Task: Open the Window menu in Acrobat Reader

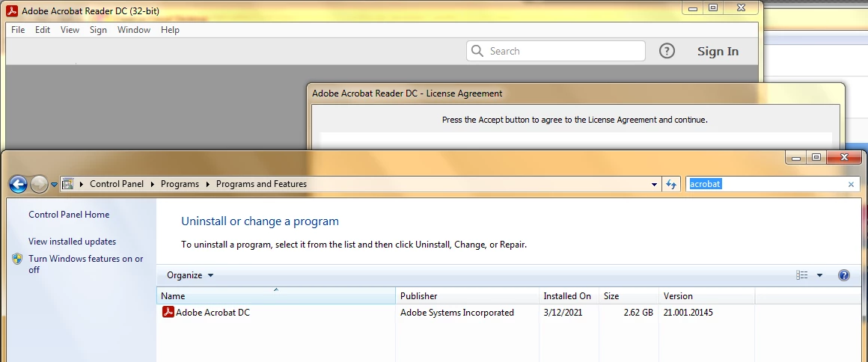Action: point(134,30)
